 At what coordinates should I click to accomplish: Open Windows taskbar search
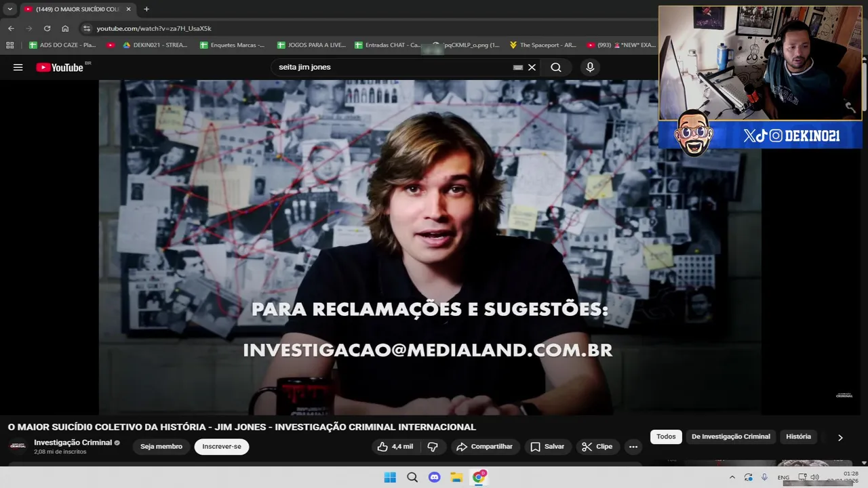point(412,477)
